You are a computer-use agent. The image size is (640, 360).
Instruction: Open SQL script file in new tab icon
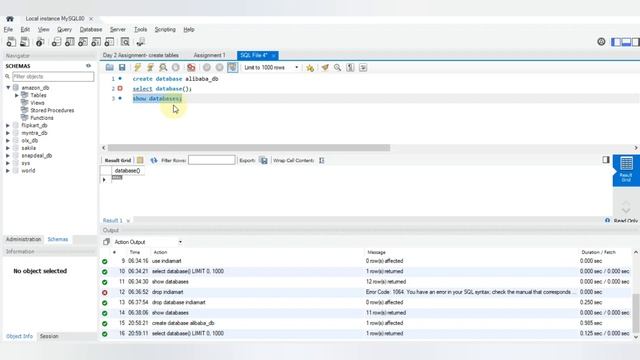point(24,42)
